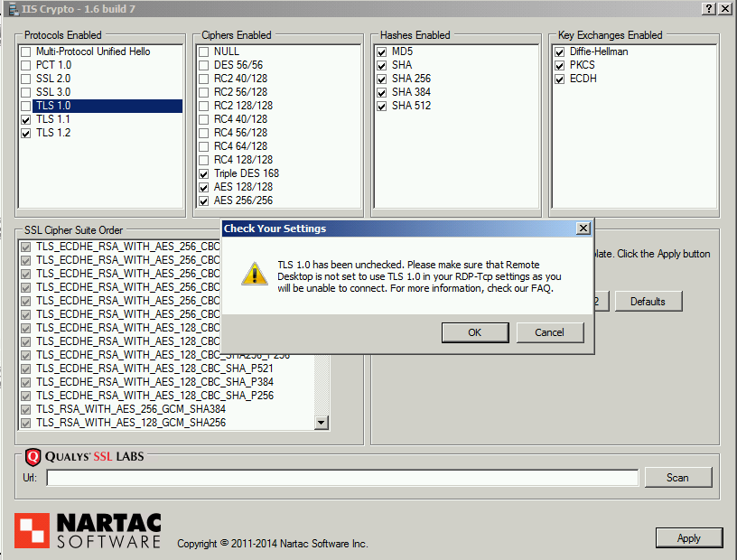Check the TLS 1.0 protocol checkbox
The height and width of the screenshot is (560, 737).
(x=26, y=107)
